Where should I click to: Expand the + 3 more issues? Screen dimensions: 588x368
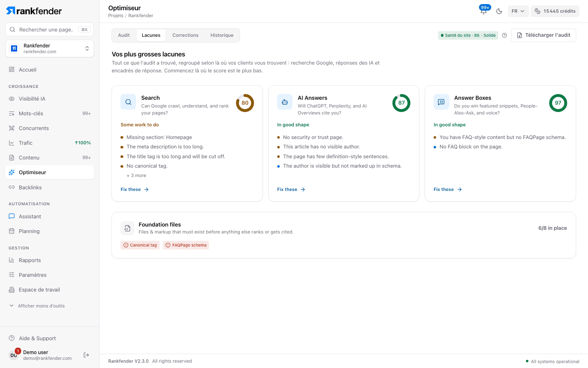point(136,175)
